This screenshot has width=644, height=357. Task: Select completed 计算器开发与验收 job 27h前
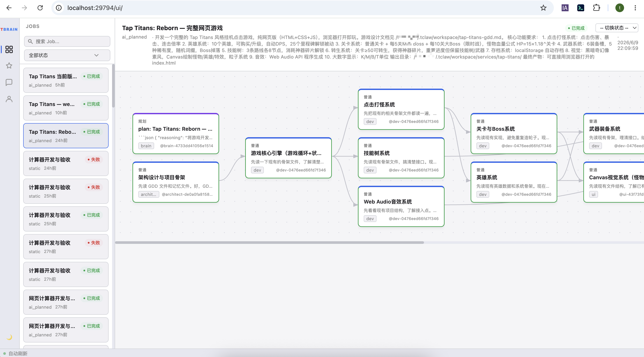pyautogui.click(x=66, y=274)
